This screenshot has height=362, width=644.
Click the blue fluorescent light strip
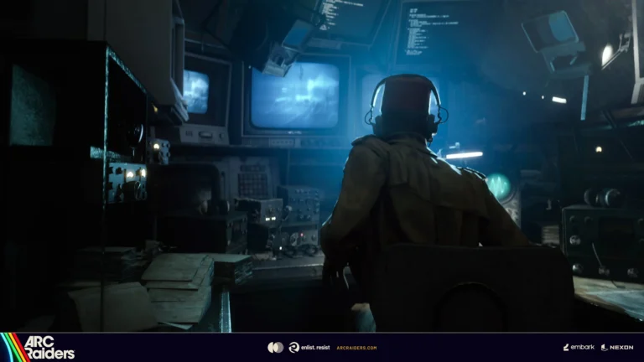[x=464, y=155]
